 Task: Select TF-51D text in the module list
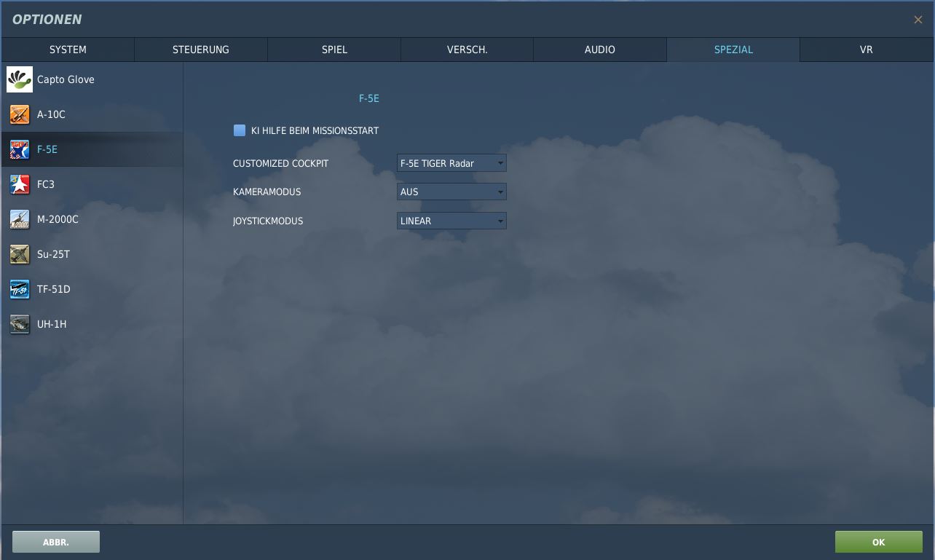(x=54, y=289)
